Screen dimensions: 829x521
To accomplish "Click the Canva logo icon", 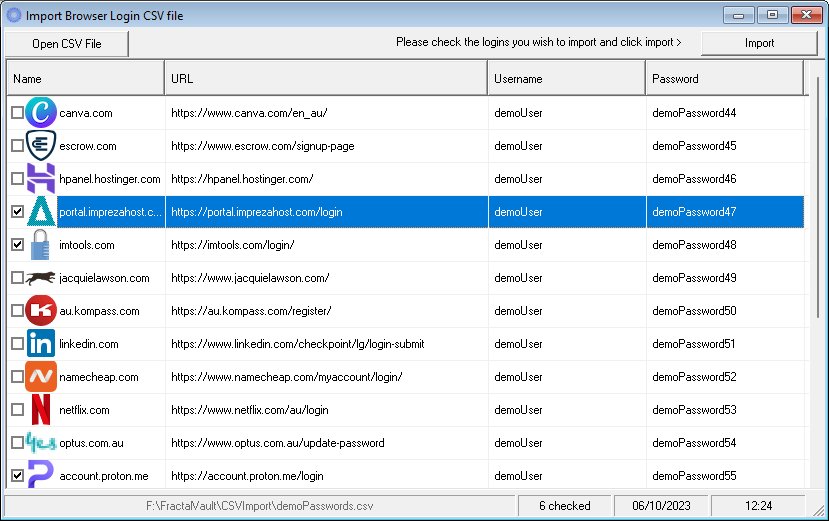I will (x=41, y=113).
